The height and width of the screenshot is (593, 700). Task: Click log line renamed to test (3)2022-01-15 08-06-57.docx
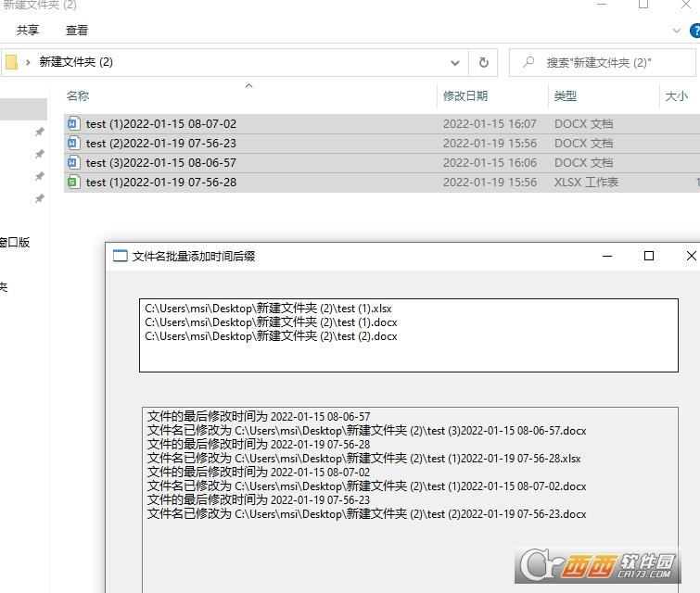367,431
